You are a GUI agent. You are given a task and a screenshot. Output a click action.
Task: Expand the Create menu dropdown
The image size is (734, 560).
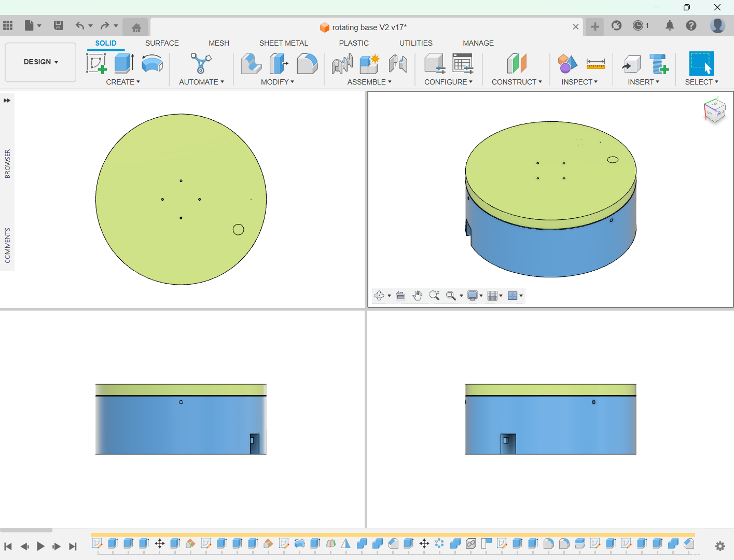[123, 82]
